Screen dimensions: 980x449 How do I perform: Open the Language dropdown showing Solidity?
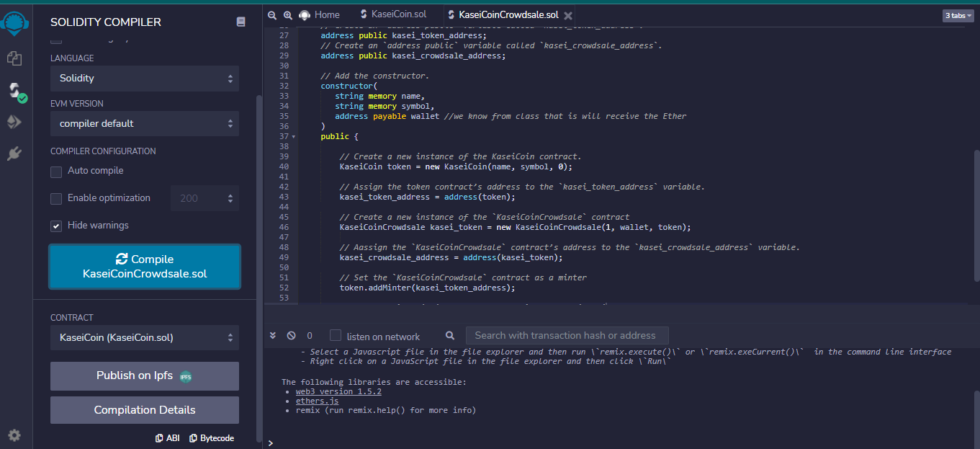[145, 78]
